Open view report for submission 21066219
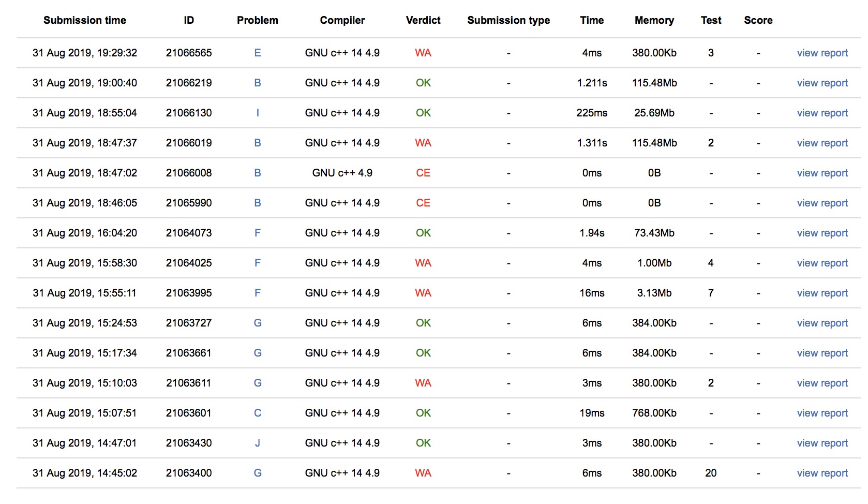The width and height of the screenshot is (868, 504). 822,83
